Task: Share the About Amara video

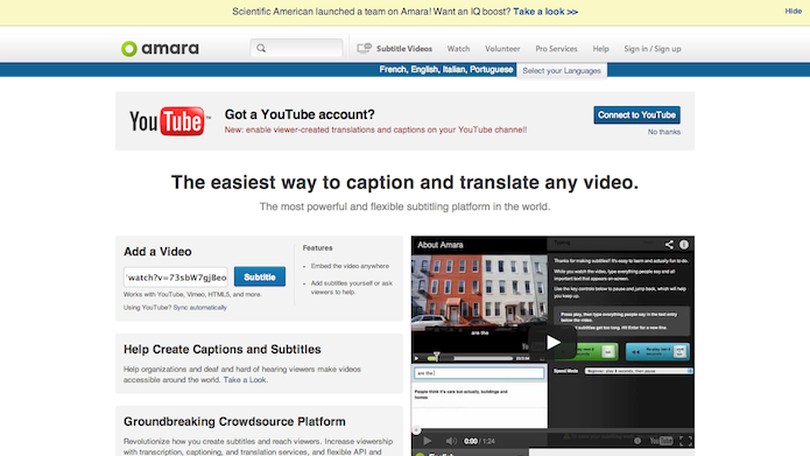Action: 668,244
